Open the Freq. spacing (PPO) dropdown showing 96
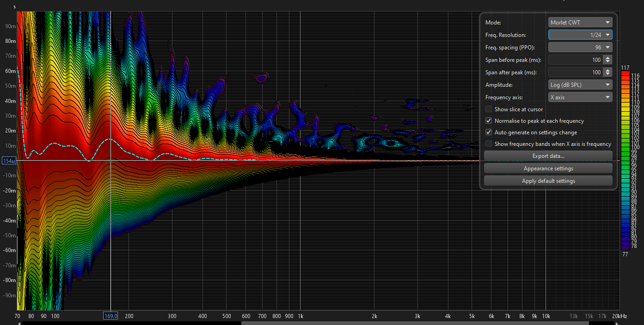 [580, 47]
